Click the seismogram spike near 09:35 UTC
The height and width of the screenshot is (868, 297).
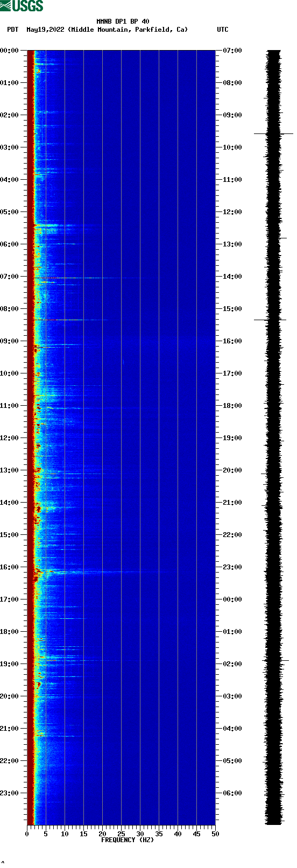(274, 133)
